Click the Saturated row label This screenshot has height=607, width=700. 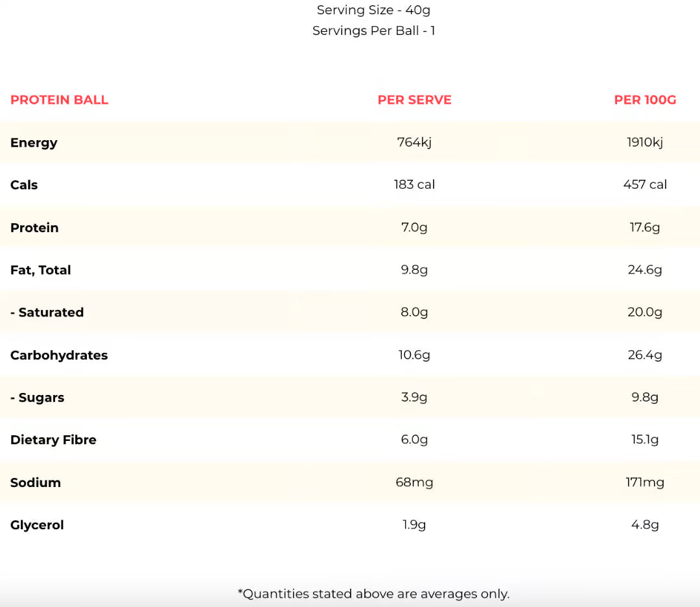coord(47,313)
